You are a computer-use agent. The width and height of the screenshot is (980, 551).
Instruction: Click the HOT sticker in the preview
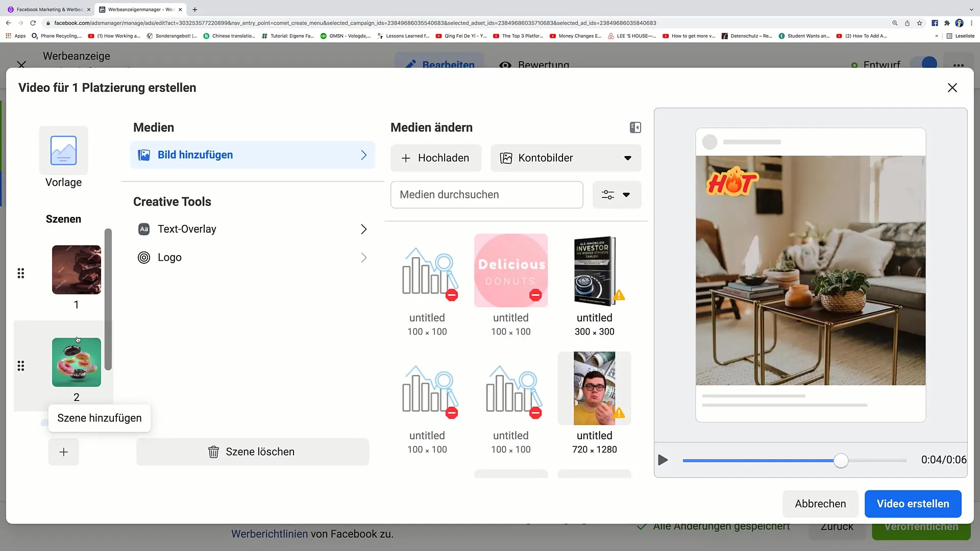(732, 182)
